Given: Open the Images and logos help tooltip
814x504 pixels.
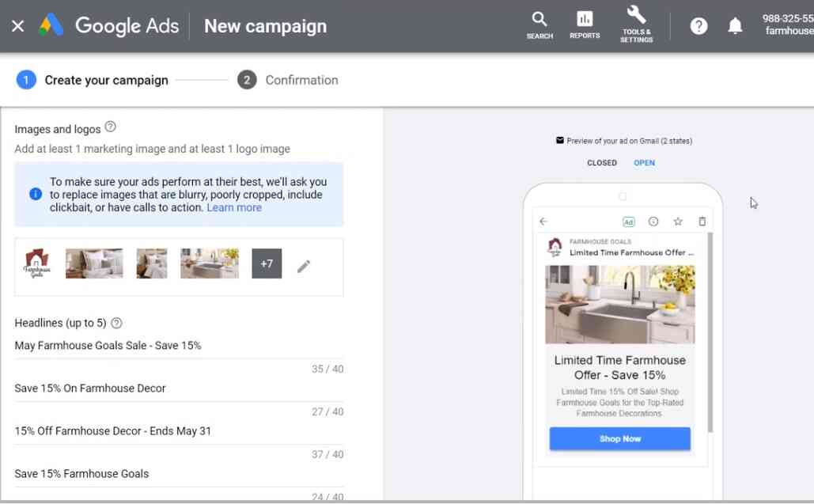Looking at the screenshot, I should [111, 127].
